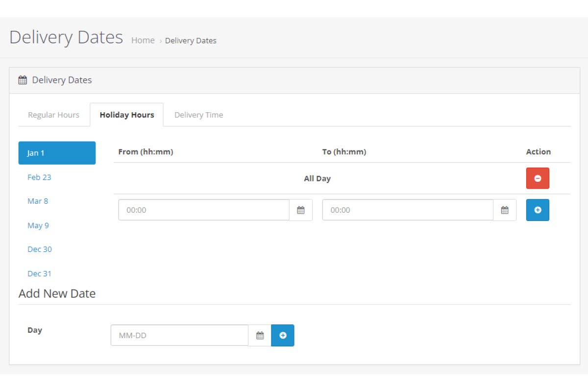Go to Home breadcrumb link
Screen dimensions: 588x392
tap(143, 41)
